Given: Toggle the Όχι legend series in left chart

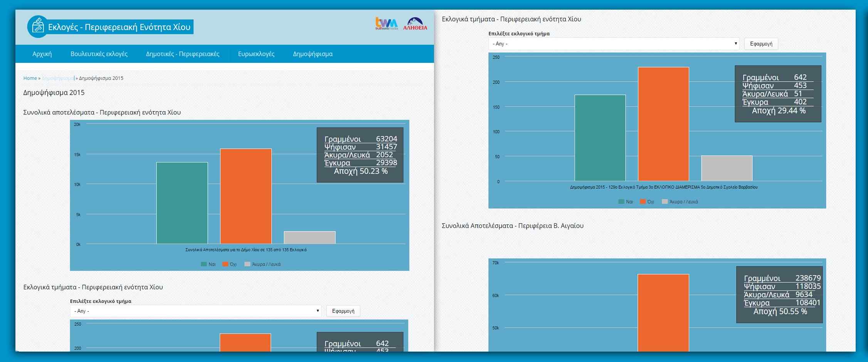Looking at the screenshot, I should point(230,264).
